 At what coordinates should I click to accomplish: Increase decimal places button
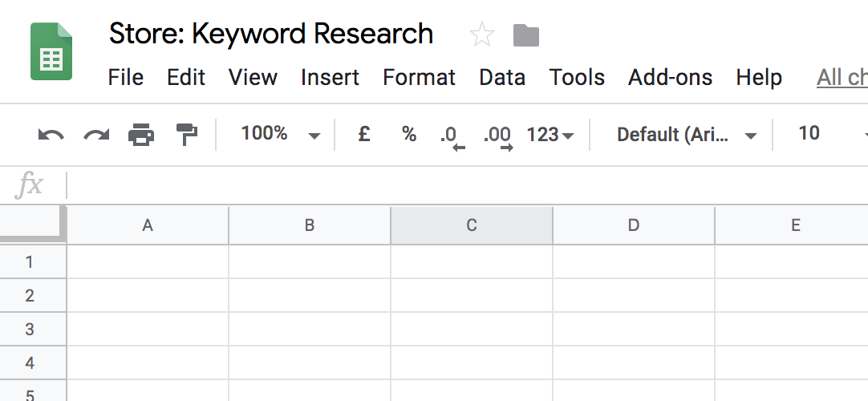click(497, 136)
